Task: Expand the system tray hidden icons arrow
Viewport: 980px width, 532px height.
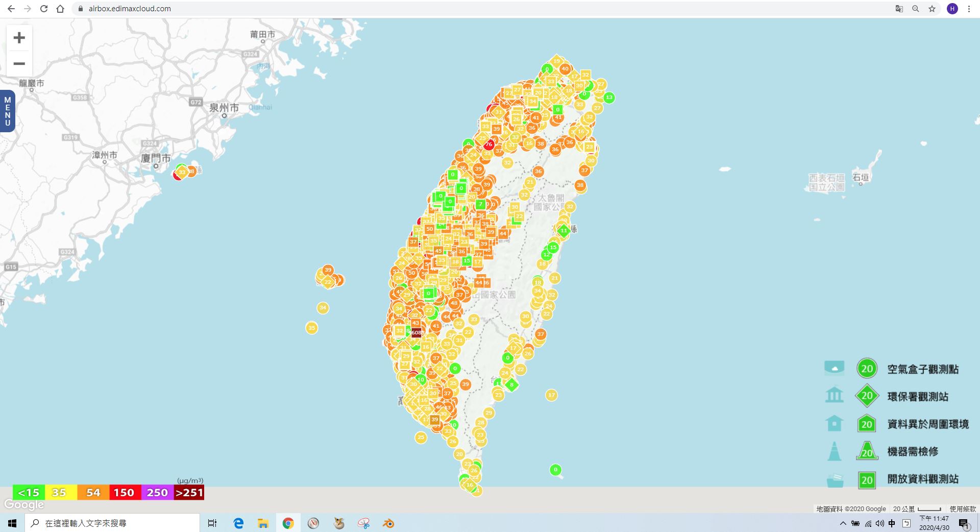Action: [x=843, y=523]
